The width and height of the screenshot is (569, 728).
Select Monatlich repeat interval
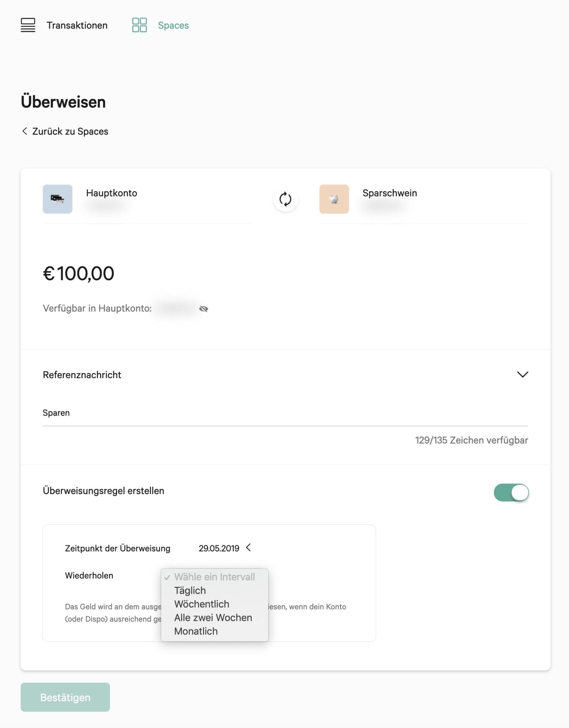(196, 631)
